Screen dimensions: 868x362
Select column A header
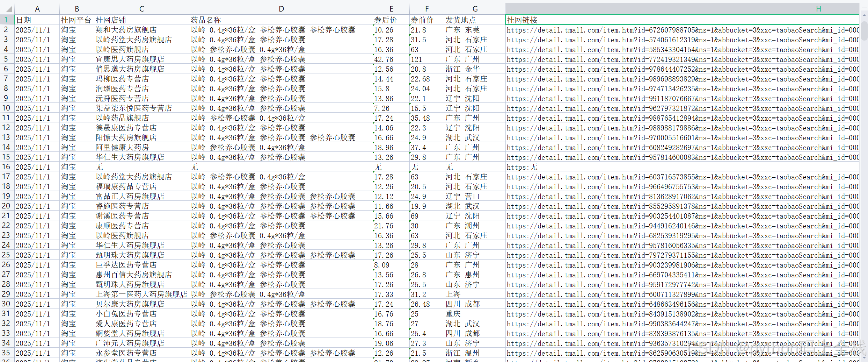[x=37, y=9]
